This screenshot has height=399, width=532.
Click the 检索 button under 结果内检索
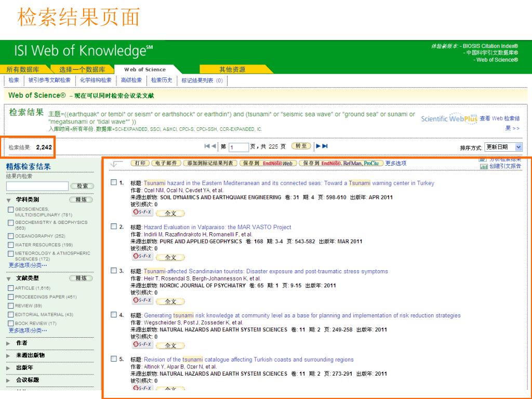coord(82,186)
